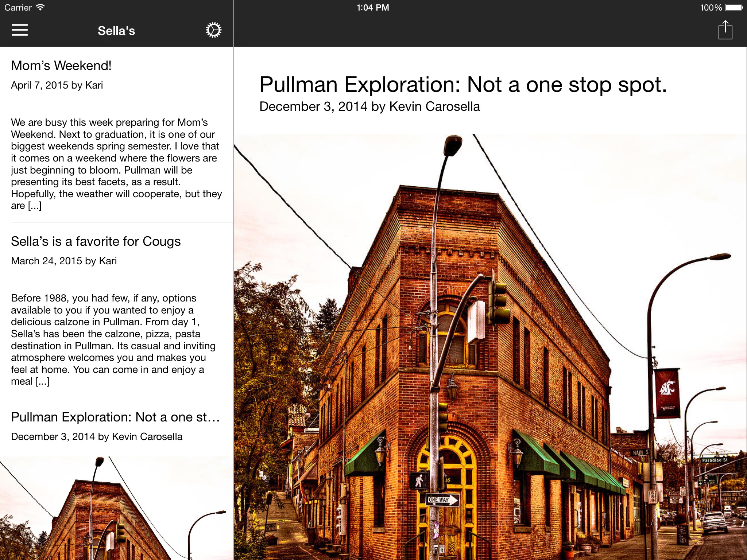Tap April 7, 2015 by Kari byline
747x560 pixels.
57,85
